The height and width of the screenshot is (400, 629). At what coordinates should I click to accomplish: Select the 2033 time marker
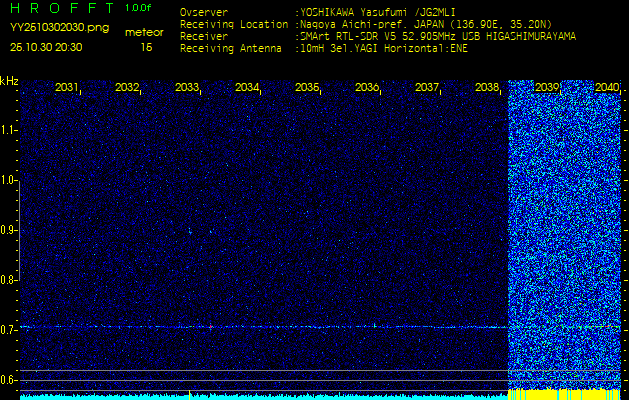coord(187,88)
